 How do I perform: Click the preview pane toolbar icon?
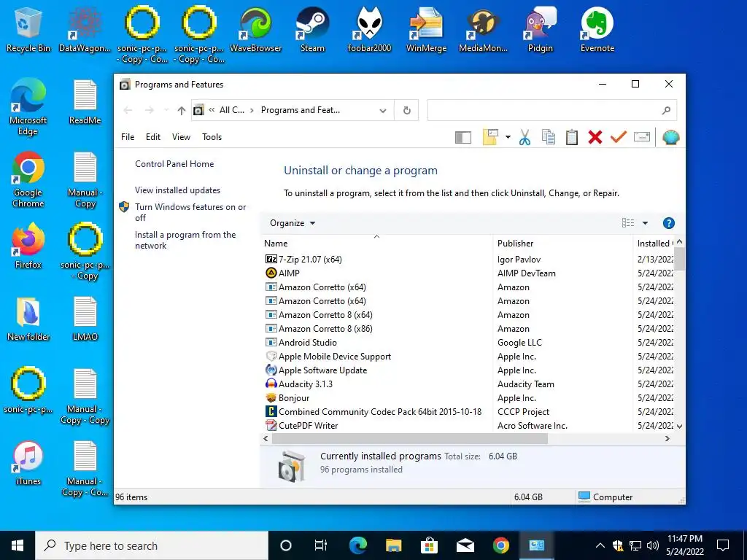pyautogui.click(x=463, y=138)
